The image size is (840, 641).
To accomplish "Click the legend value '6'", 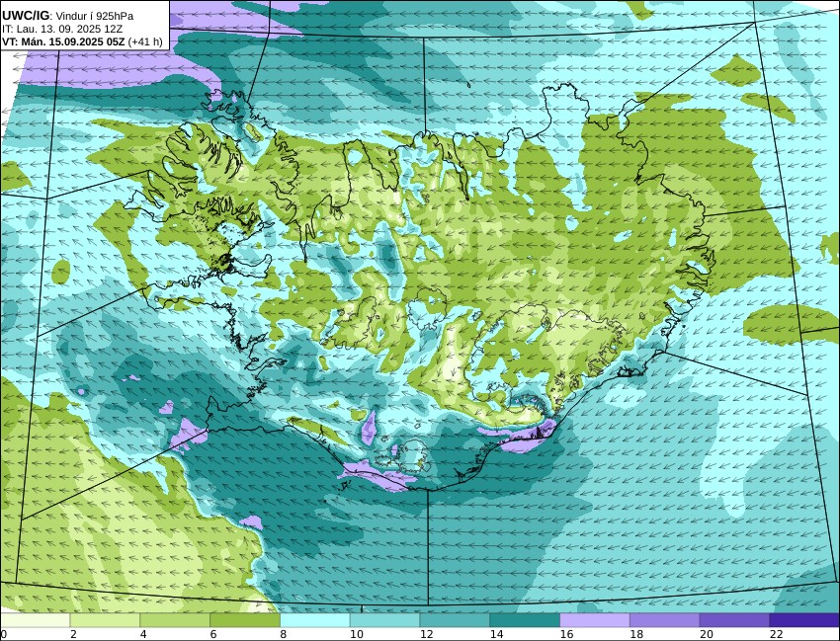I will pyautogui.click(x=213, y=634).
